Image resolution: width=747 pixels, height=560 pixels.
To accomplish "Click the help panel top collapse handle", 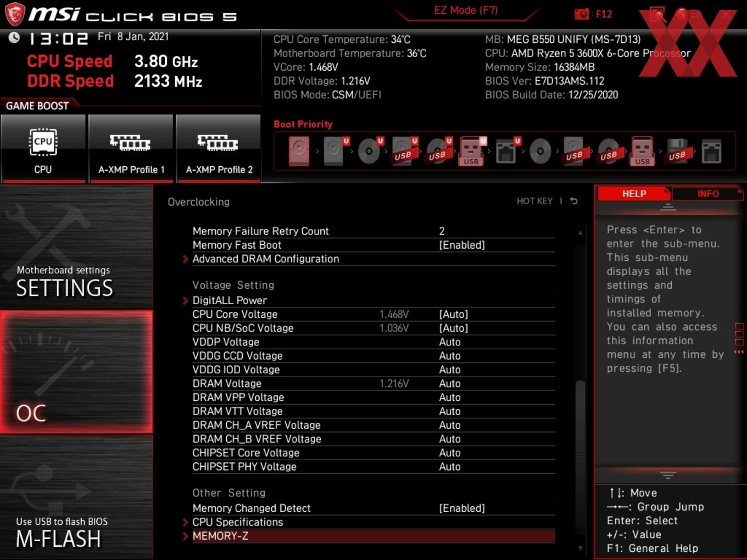I will coord(668,207).
